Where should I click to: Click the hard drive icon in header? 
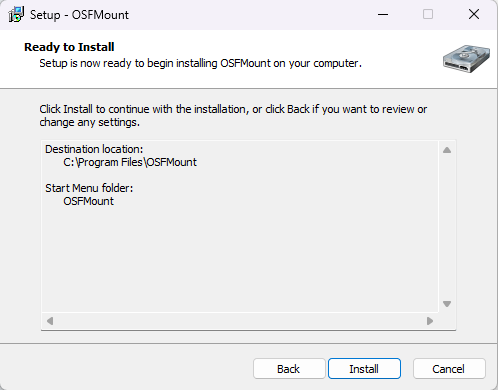[466, 59]
